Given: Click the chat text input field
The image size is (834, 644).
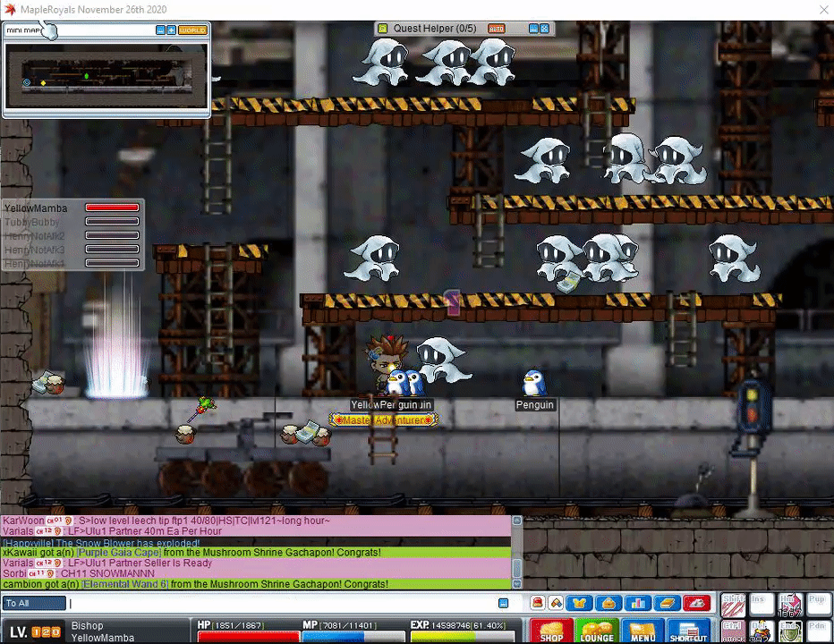Looking at the screenshot, I should coord(282,603).
